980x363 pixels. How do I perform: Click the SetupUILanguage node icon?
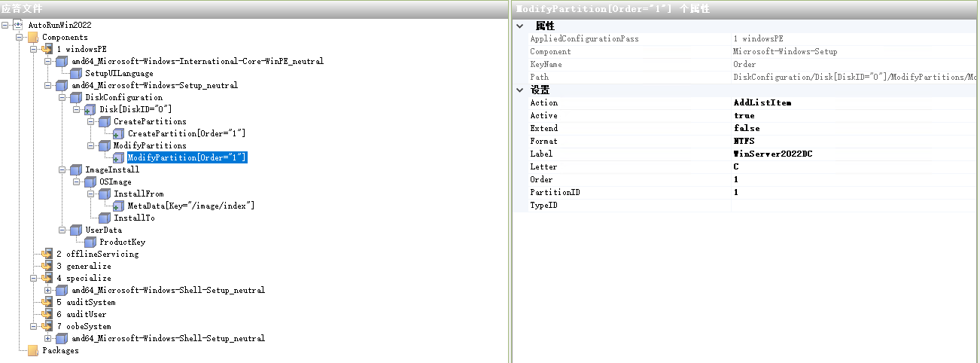point(75,73)
